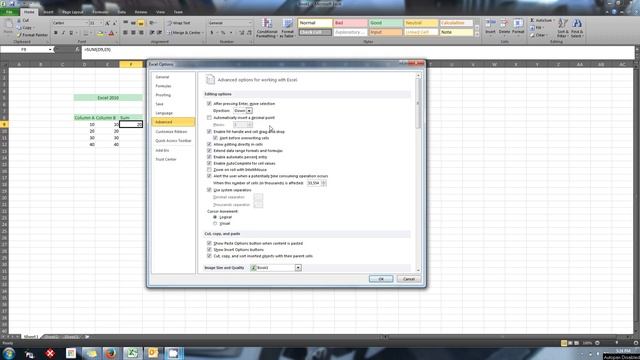640x360 pixels.
Task: Select the Visual cursor movement option
Action: point(215,223)
